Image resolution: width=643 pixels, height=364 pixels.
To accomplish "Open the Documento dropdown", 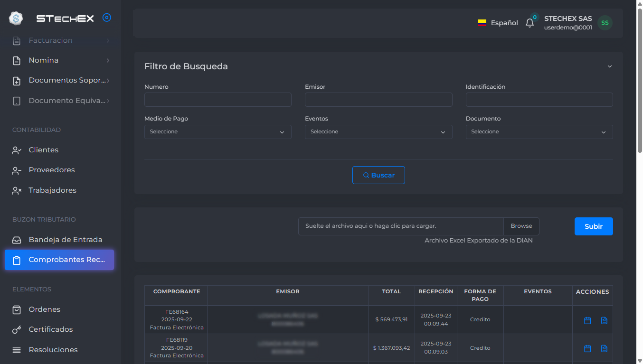I will (x=539, y=132).
